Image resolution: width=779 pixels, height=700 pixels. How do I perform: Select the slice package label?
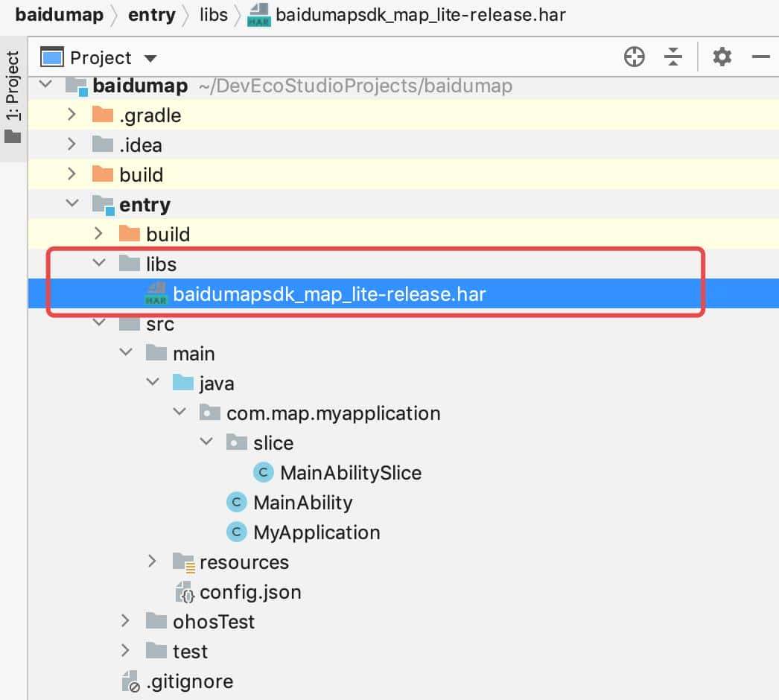click(273, 444)
